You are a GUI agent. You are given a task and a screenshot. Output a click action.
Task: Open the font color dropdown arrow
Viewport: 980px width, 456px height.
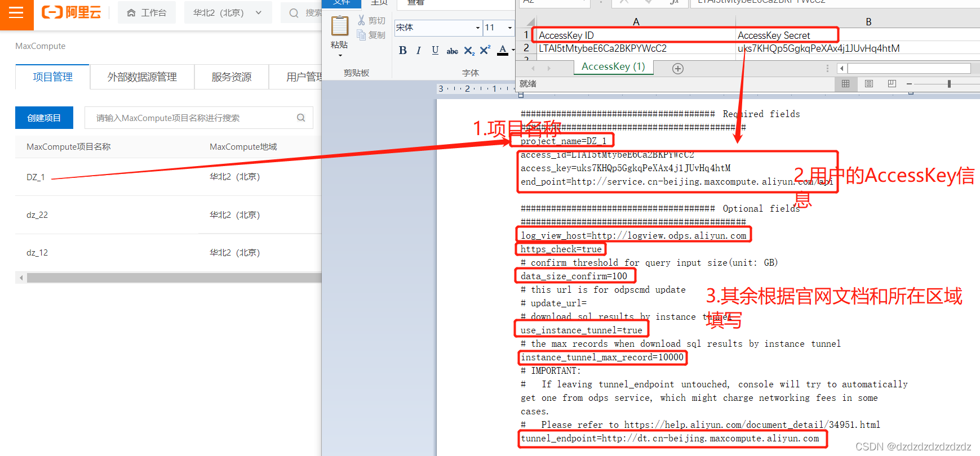(x=513, y=51)
